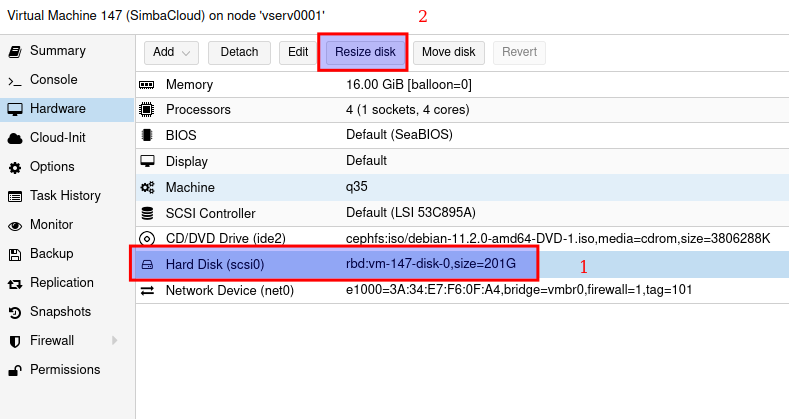Viewport: 789px width, 419px height.
Task: Select the CD/DVD Drive (ide2) row
Action: coord(400,239)
